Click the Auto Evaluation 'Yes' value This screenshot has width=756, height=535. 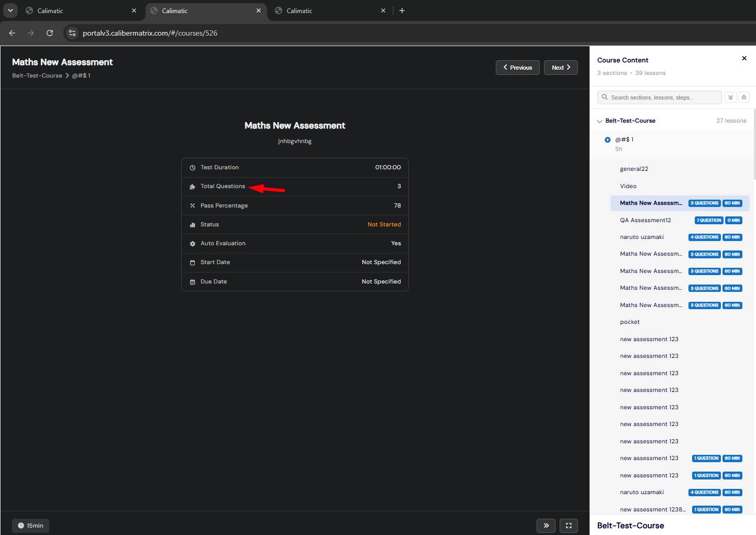pos(396,243)
